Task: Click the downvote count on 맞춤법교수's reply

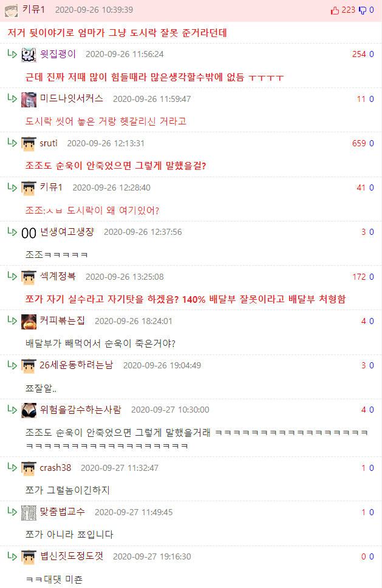Action: coord(372,512)
